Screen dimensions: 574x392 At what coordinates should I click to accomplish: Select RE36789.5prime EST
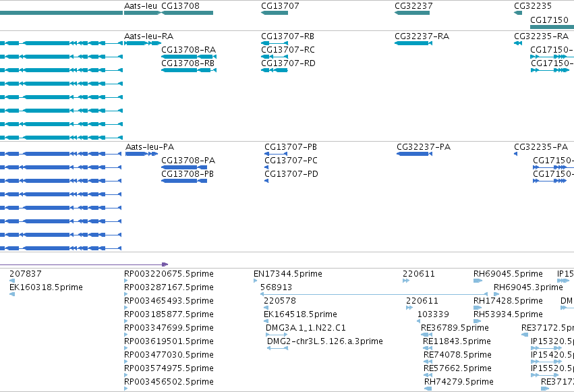click(x=426, y=335)
